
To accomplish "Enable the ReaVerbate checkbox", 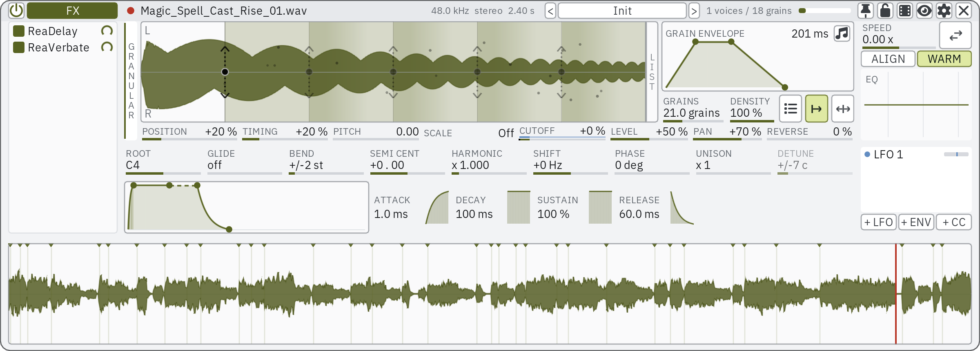I will point(18,47).
